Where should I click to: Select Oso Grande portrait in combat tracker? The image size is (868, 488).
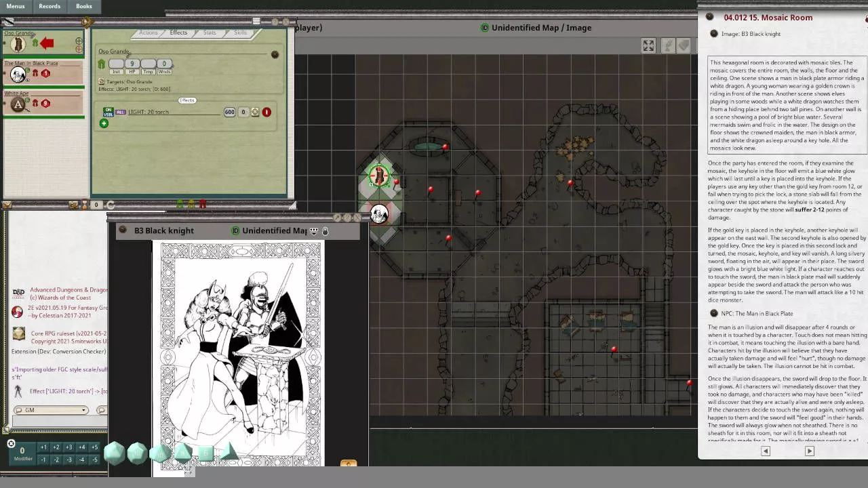[x=18, y=44]
